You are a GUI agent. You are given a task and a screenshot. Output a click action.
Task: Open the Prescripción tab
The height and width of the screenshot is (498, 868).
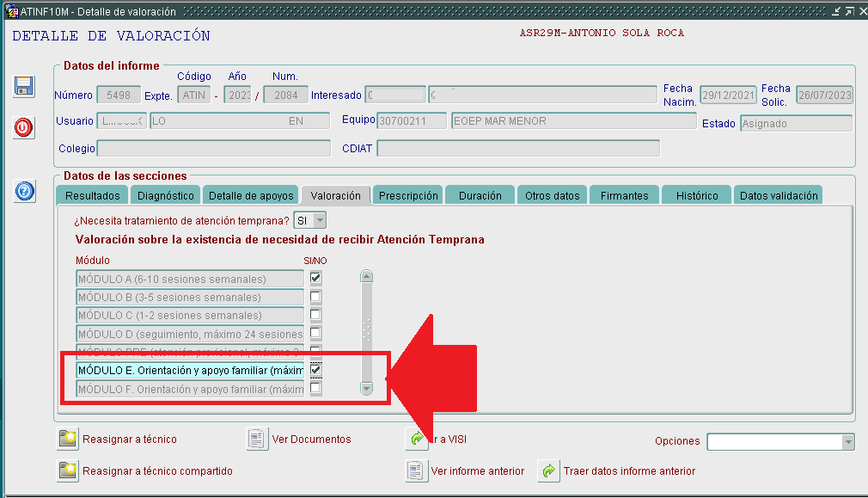pyautogui.click(x=408, y=196)
